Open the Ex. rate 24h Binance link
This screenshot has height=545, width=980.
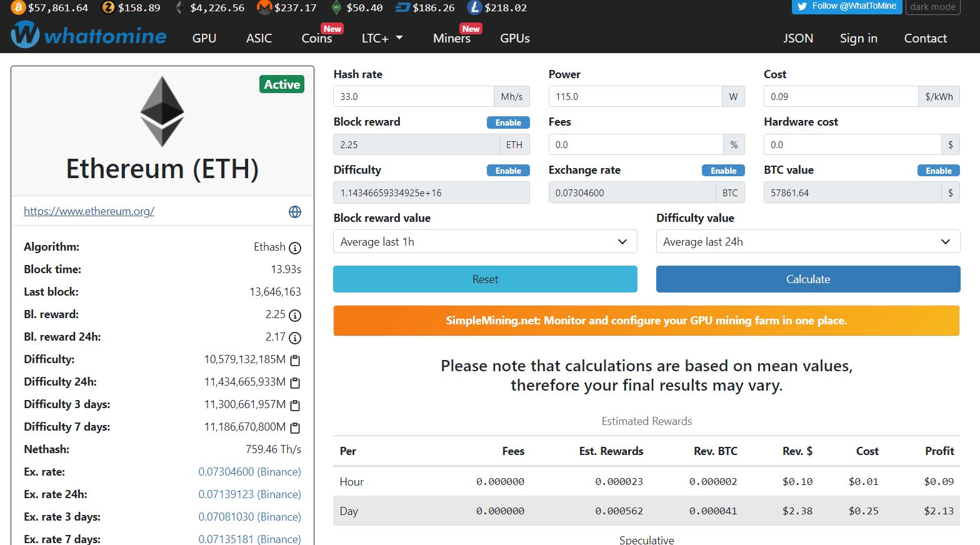249,494
